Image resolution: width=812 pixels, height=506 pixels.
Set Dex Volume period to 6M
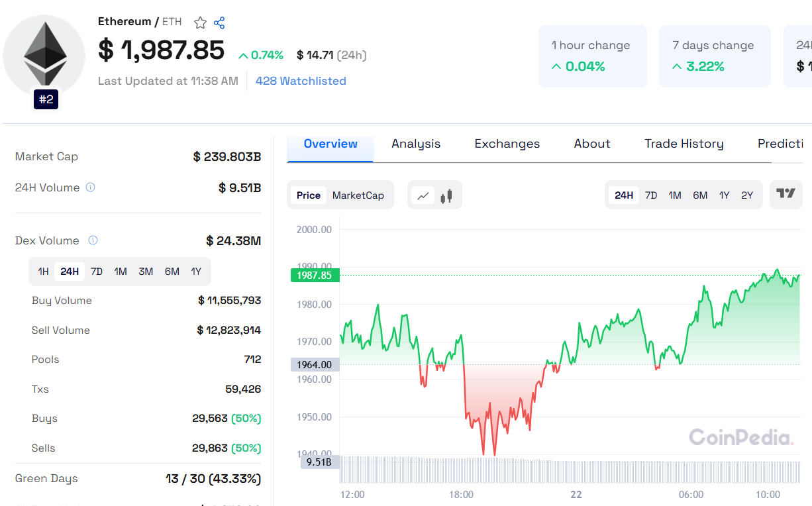[x=172, y=272]
